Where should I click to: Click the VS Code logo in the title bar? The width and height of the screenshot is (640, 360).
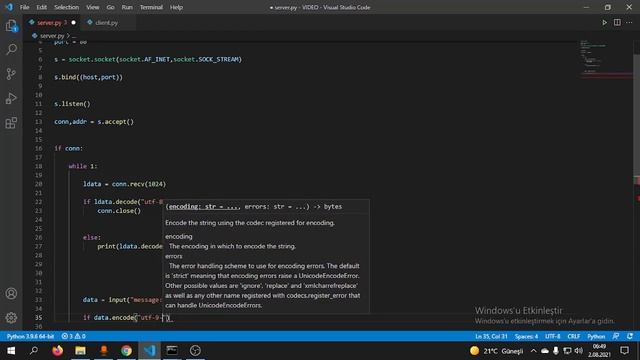(9, 7)
